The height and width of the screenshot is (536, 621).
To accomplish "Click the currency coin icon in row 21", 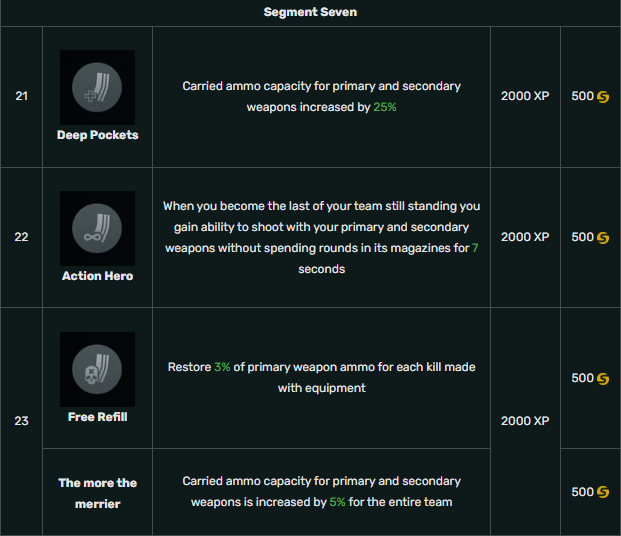I will coord(603,97).
